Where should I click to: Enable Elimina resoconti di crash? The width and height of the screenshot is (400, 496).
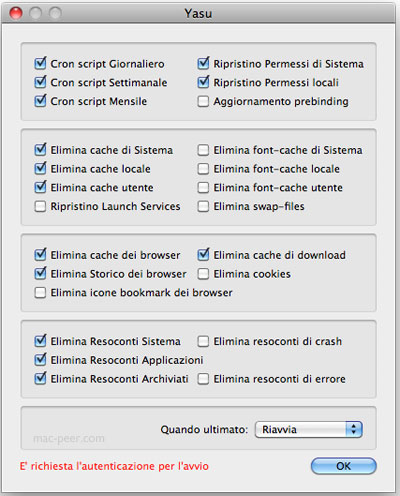(x=203, y=341)
